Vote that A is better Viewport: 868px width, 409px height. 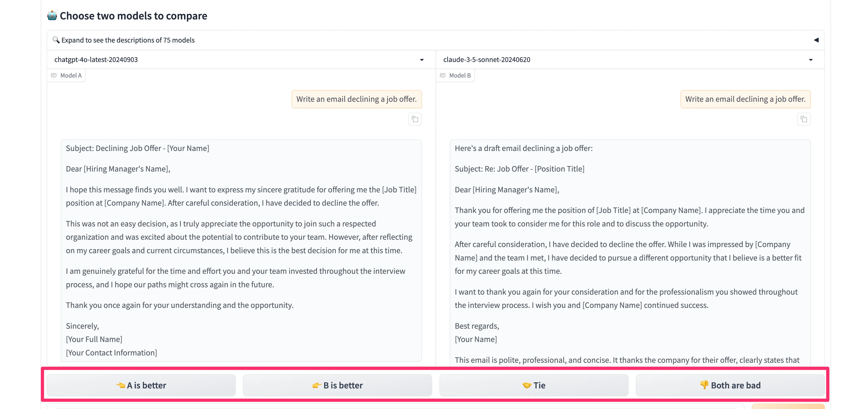141,385
